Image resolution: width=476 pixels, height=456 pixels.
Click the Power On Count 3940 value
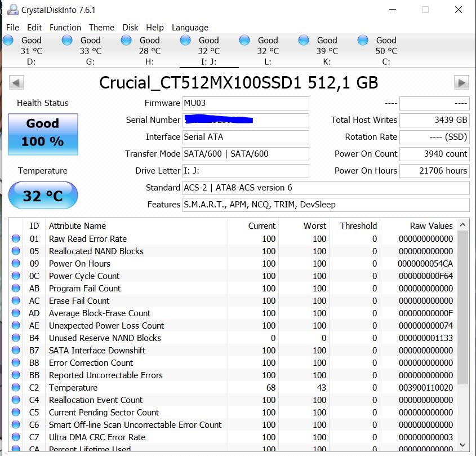pyautogui.click(x=434, y=154)
